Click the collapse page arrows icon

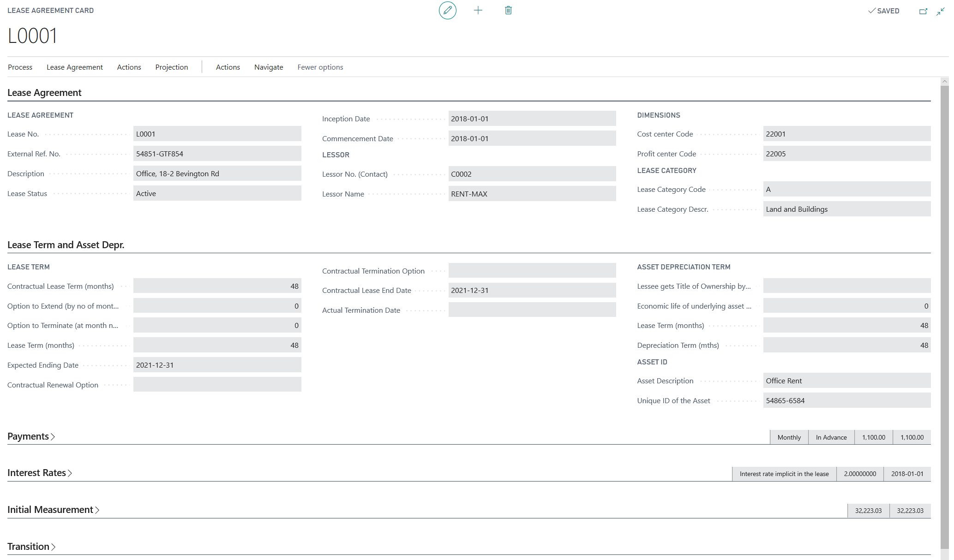[940, 11]
